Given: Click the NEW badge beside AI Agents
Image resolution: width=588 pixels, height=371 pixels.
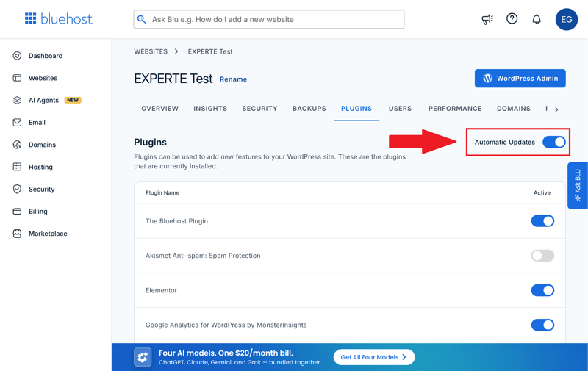Looking at the screenshot, I should [x=73, y=100].
